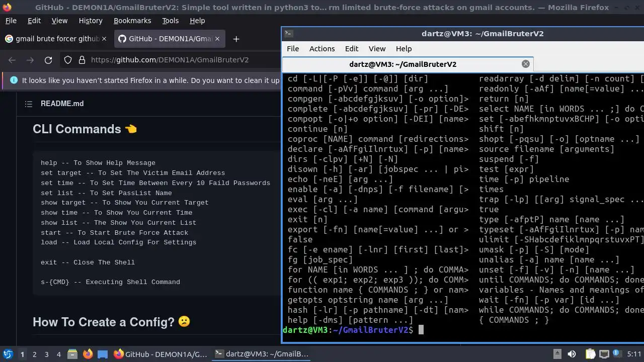Click the 'CLI Commands' heading

click(x=85, y=129)
